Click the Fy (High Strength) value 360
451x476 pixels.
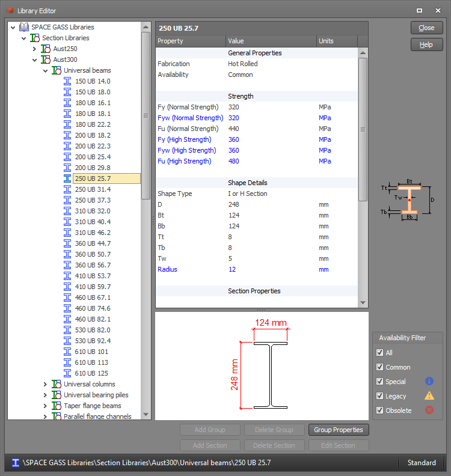coord(233,139)
